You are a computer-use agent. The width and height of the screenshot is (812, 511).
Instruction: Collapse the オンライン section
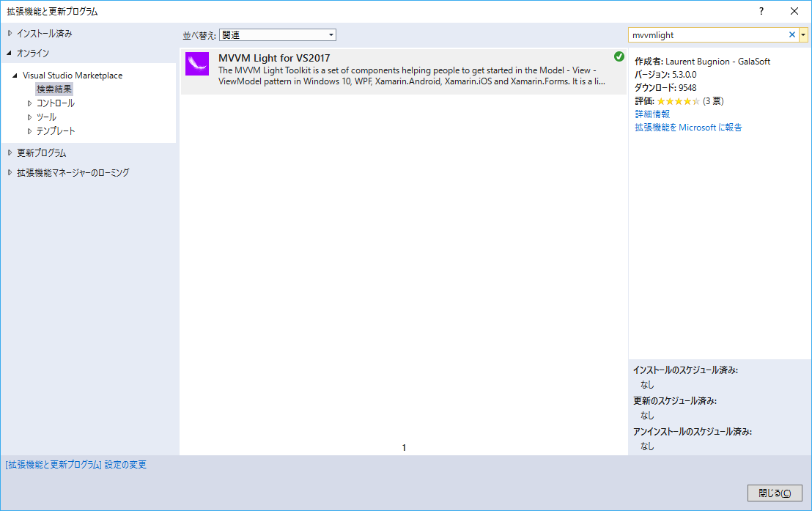click(x=10, y=53)
